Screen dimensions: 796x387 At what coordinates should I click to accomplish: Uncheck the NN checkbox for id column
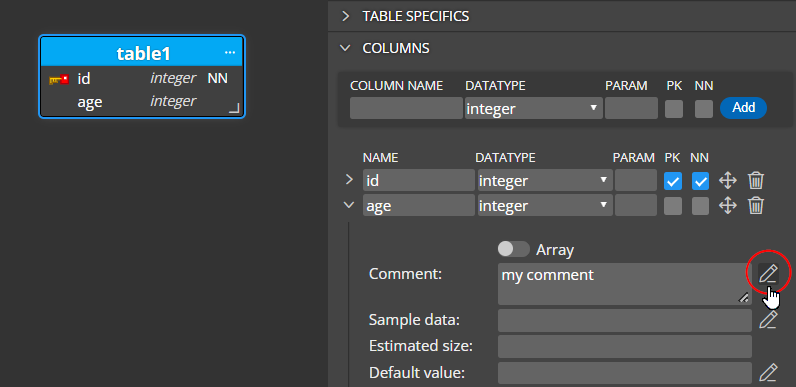pyautogui.click(x=700, y=181)
